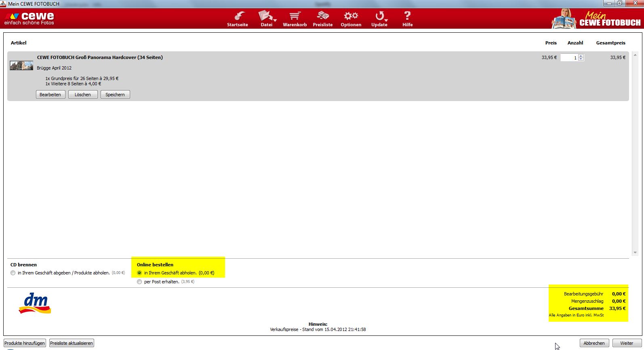Image resolution: width=644 pixels, height=350 pixels.
Task: Click Abbrechen to cancel the order
Action: click(x=594, y=343)
